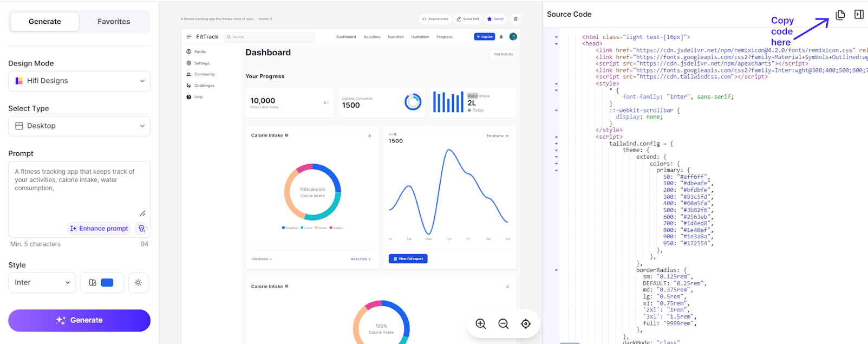Download the first Calorie Intake chart
The image size is (868, 344).
tap(370, 135)
